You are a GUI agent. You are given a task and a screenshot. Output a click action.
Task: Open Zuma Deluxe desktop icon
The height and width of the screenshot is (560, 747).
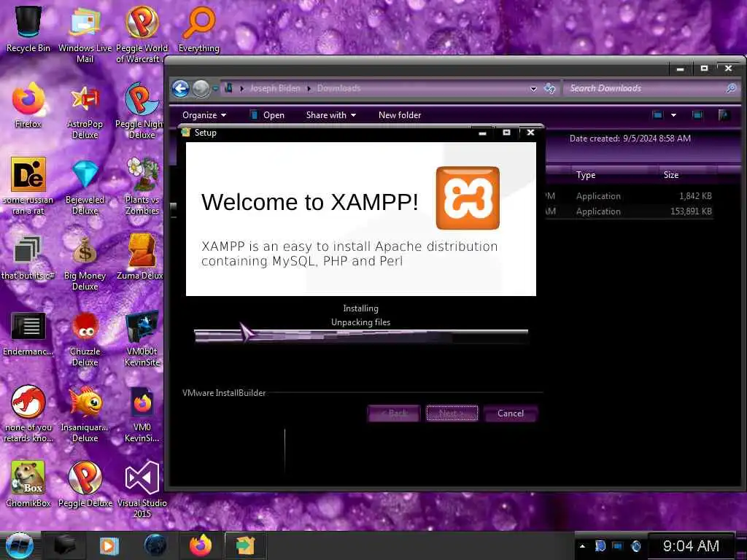pyautogui.click(x=141, y=256)
